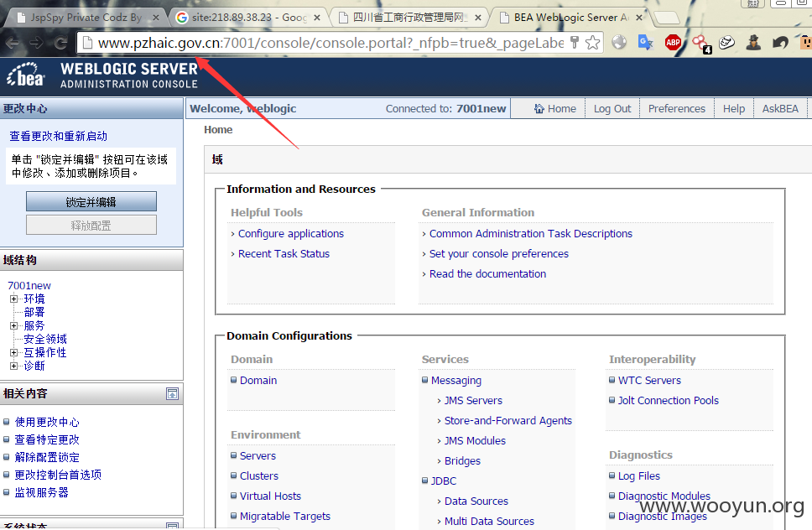The height and width of the screenshot is (530, 812).
Task: Click the saved password key icon
Action: pyautogui.click(x=575, y=43)
